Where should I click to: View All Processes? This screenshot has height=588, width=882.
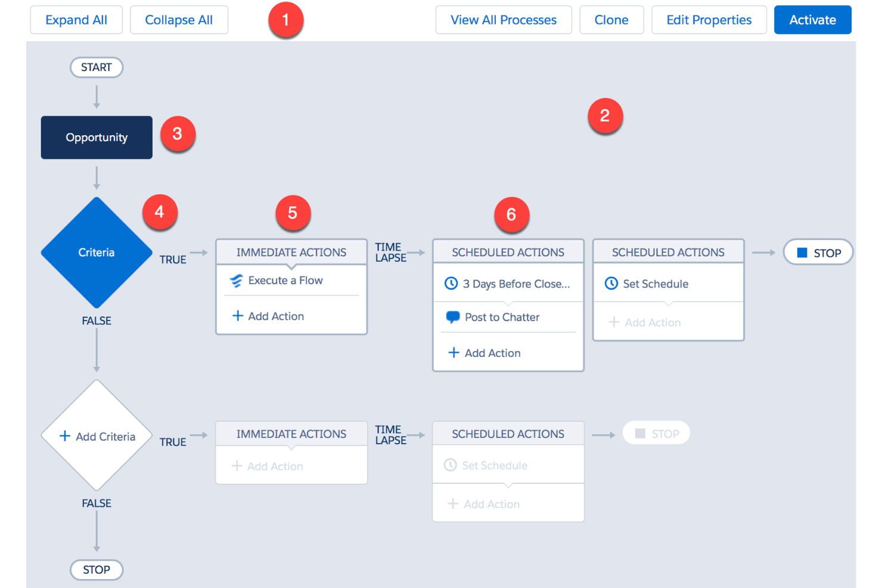(x=504, y=20)
